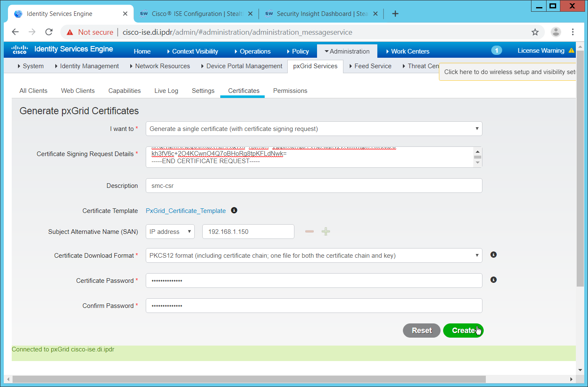The height and width of the screenshot is (387, 588).
Task: Click the remove SAN entry minus icon
Action: [x=309, y=231]
